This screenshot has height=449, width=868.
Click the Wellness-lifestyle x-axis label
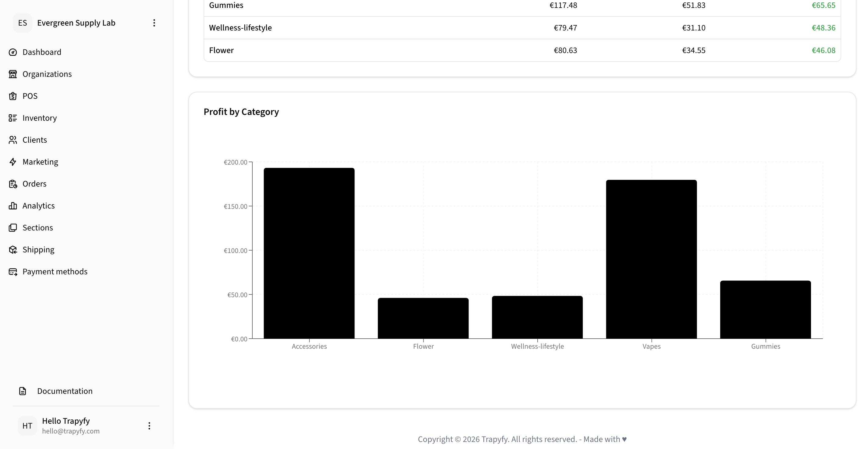point(537,346)
